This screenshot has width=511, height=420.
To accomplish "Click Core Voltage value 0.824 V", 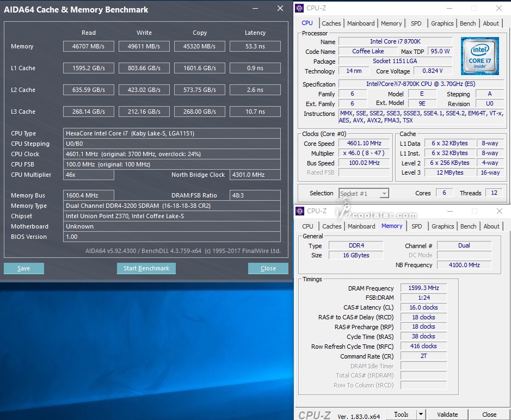I will coord(433,71).
